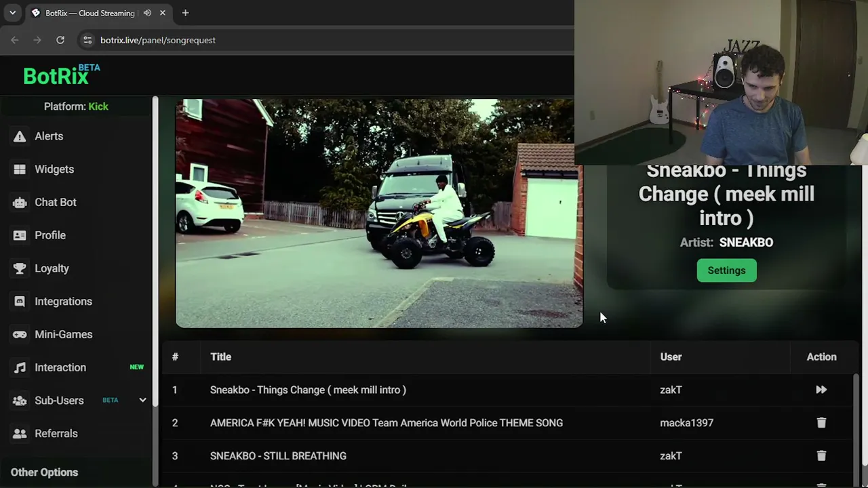Open the Alerts section icon
The width and height of the screenshot is (868, 488).
[x=20, y=136]
